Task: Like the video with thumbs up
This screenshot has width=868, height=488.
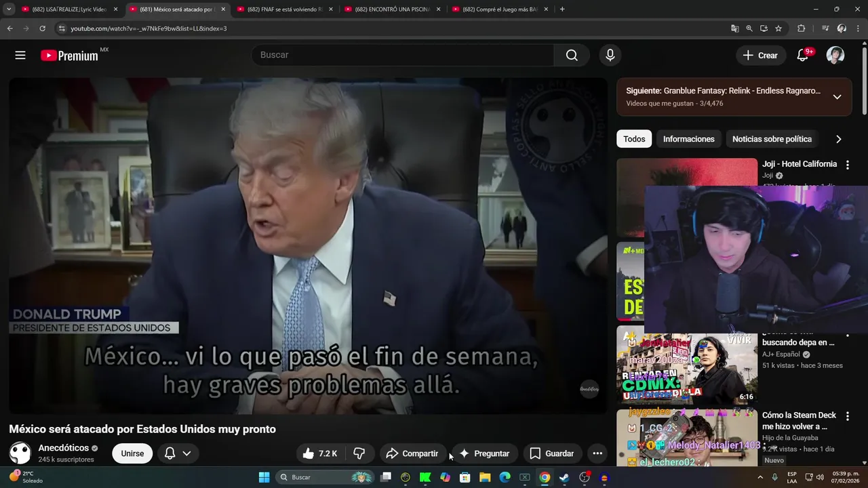Action: tap(320, 453)
